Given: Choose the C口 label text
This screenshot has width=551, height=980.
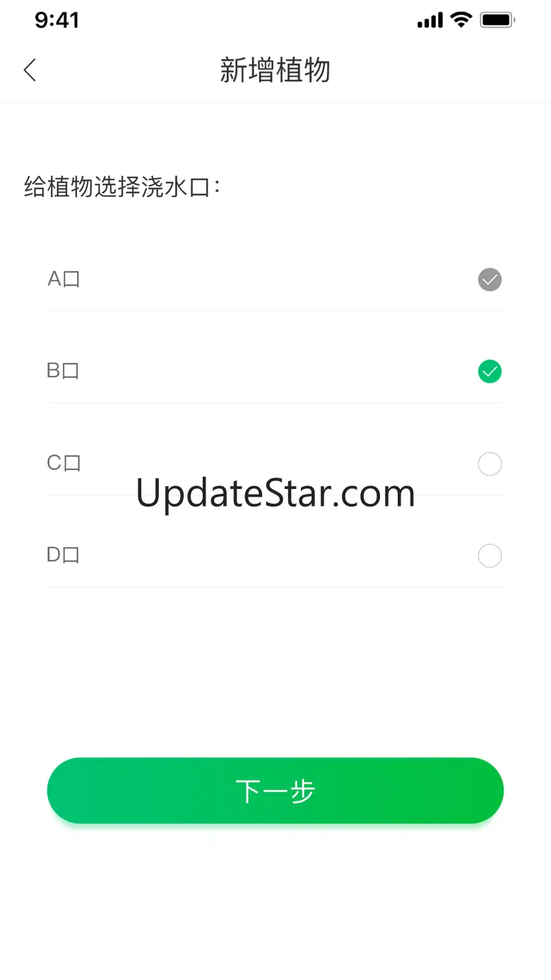Looking at the screenshot, I should [64, 463].
